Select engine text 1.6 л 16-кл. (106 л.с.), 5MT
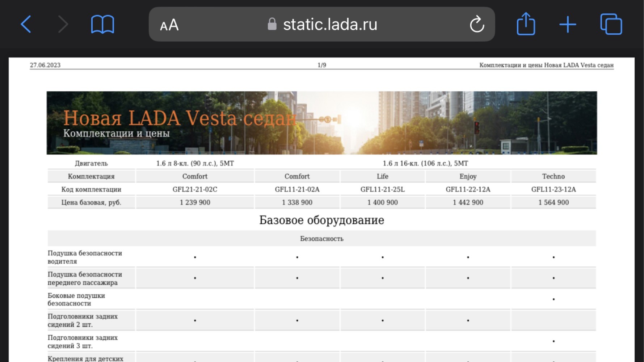 (x=425, y=163)
